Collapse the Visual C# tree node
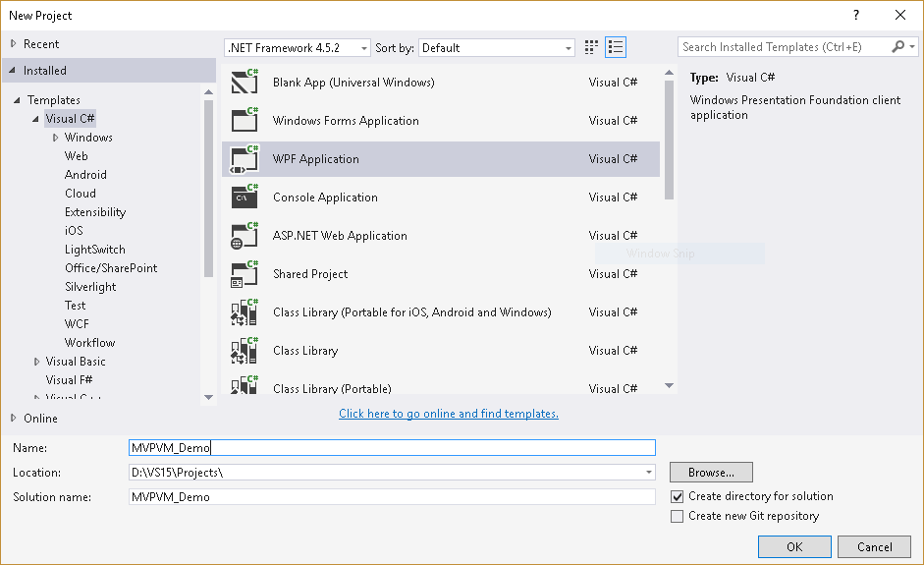Viewport: 924px width, 565px height. point(35,119)
